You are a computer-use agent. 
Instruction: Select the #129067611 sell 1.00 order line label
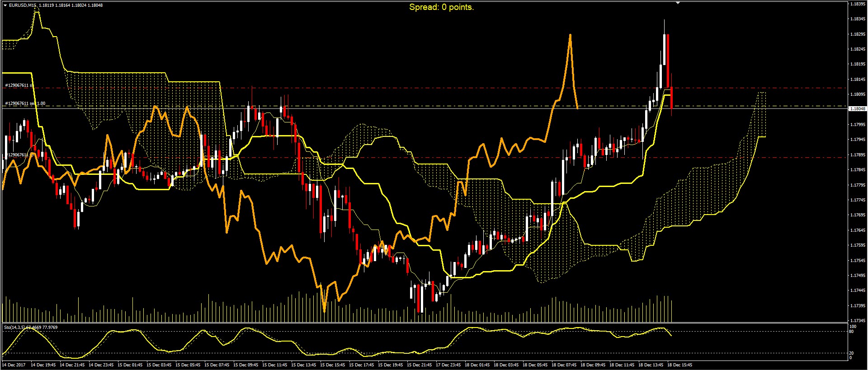click(25, 103)
